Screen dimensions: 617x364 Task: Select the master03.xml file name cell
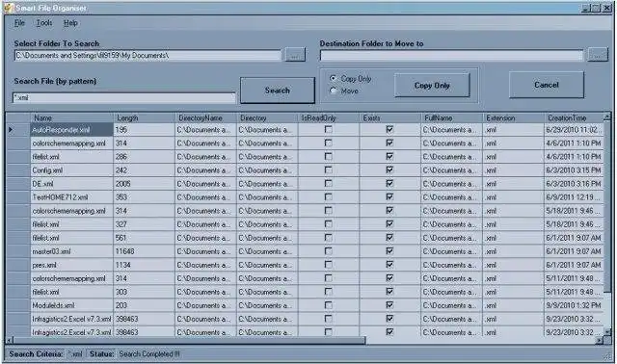(x=71, y=251)
